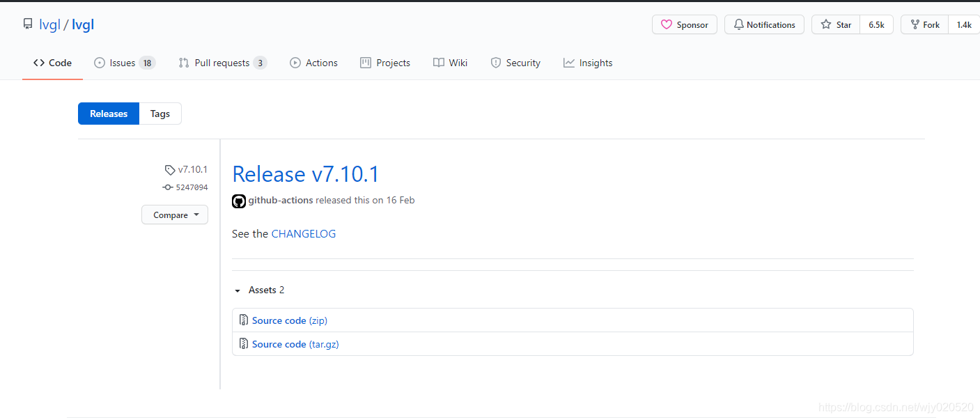
Task: View the 1.4k forks count
Action: point(964,24)
